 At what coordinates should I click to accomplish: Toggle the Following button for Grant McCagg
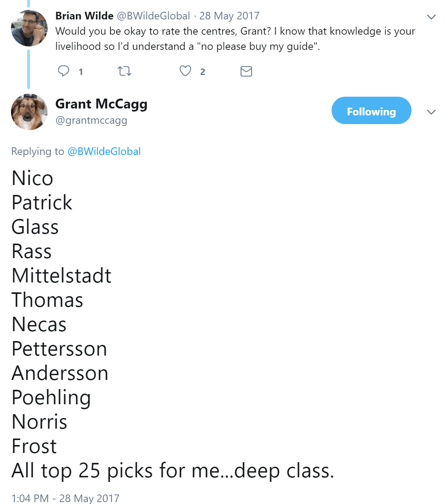point(371,110)
